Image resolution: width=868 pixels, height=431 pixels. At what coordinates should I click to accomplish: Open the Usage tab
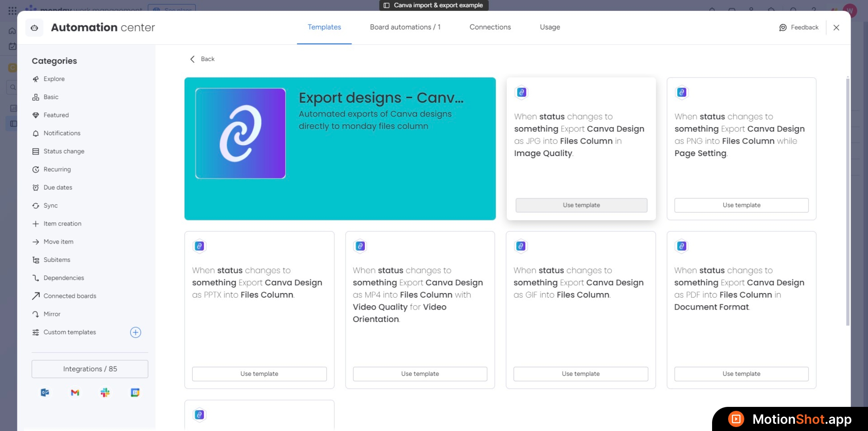550,27
